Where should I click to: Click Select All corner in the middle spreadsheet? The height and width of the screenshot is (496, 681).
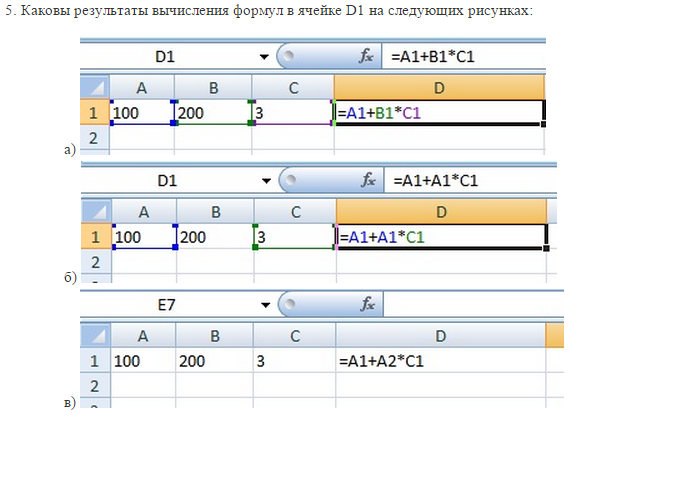point(95,212)
